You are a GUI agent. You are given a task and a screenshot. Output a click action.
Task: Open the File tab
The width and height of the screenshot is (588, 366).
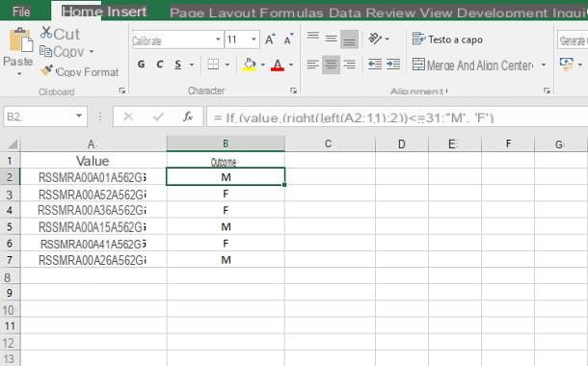21,12
